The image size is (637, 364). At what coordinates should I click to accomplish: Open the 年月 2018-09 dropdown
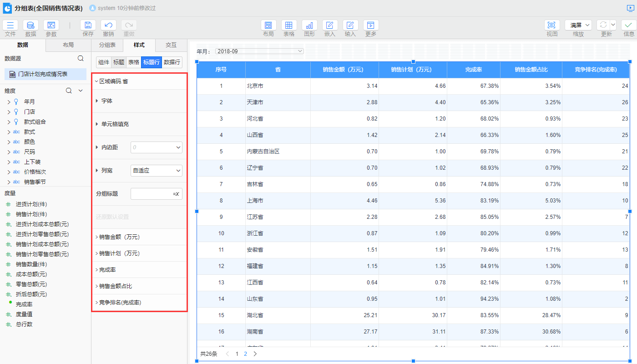click(259, 51)
